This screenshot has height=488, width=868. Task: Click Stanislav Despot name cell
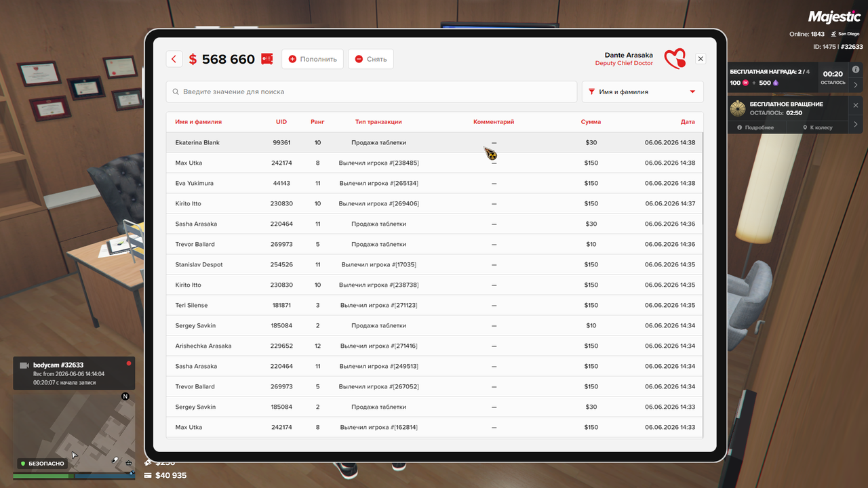(199, 264)
